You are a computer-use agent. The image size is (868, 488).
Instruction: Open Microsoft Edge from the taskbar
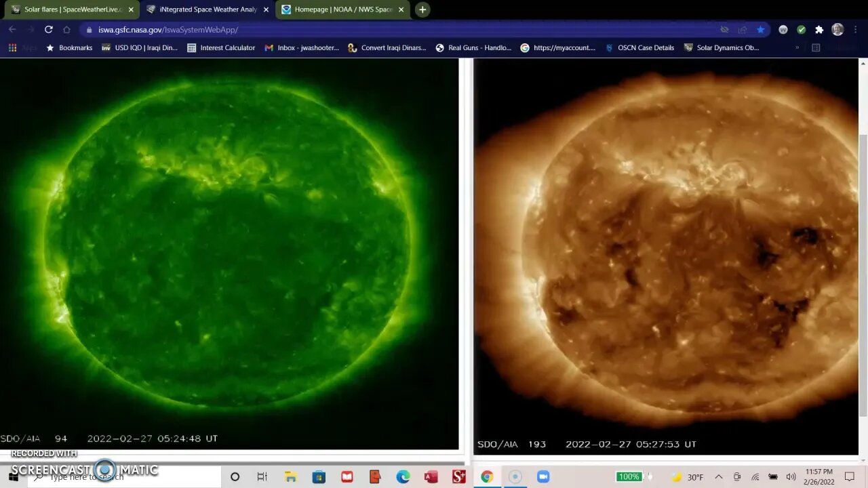(403, 476)
